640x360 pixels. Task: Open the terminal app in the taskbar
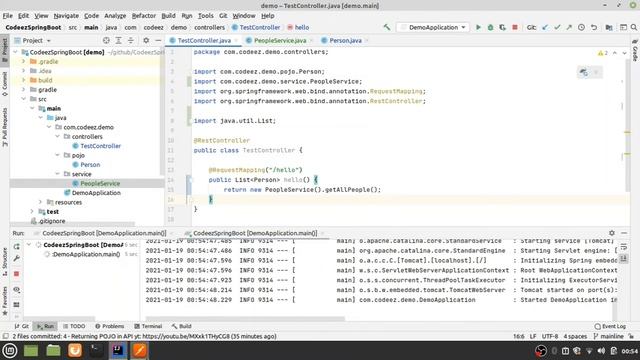[96, 351]
